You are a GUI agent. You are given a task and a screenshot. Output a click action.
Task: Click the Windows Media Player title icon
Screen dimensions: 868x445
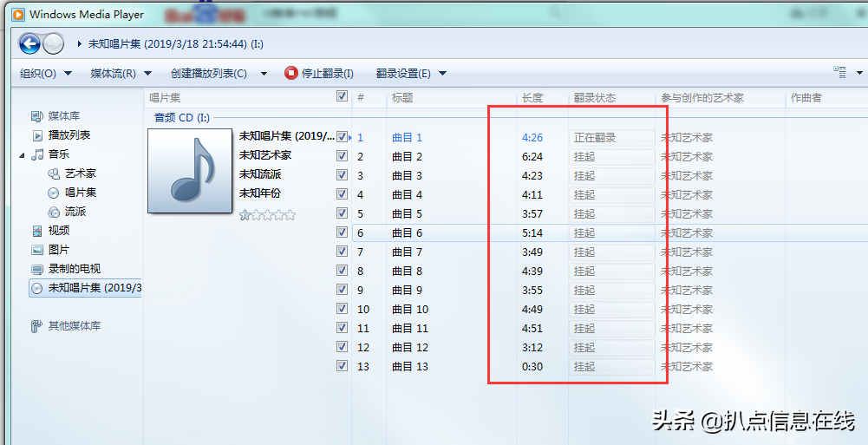click(18, 15)
